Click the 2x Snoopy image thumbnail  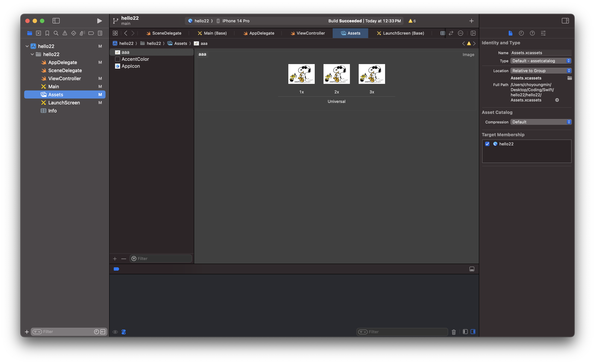pyautogui.click(x=336, y=74)
